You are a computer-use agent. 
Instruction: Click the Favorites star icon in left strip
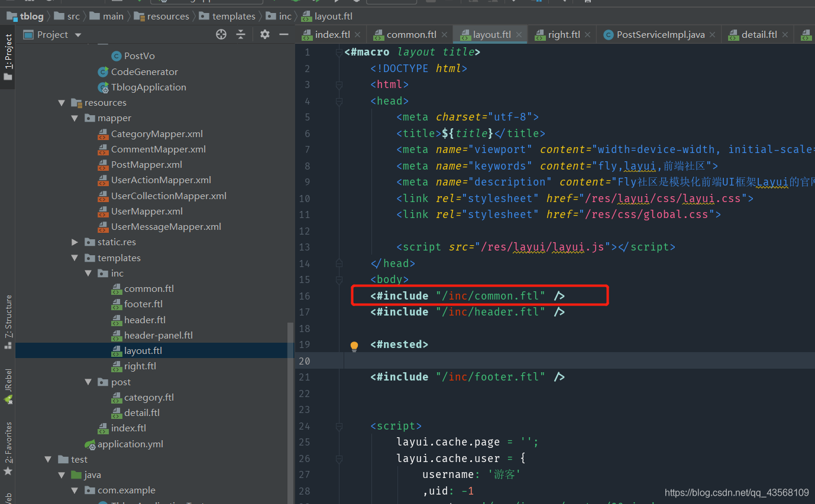coord(8,471)
